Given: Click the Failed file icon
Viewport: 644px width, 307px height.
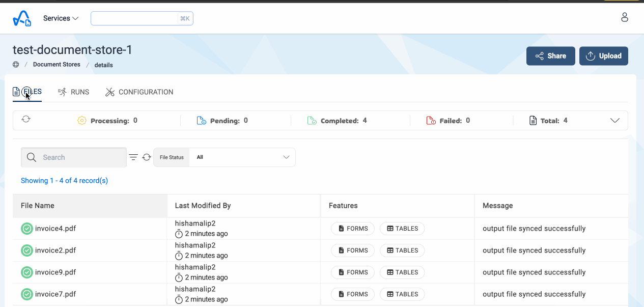Looking at the screenshot, I should (431, 121).
